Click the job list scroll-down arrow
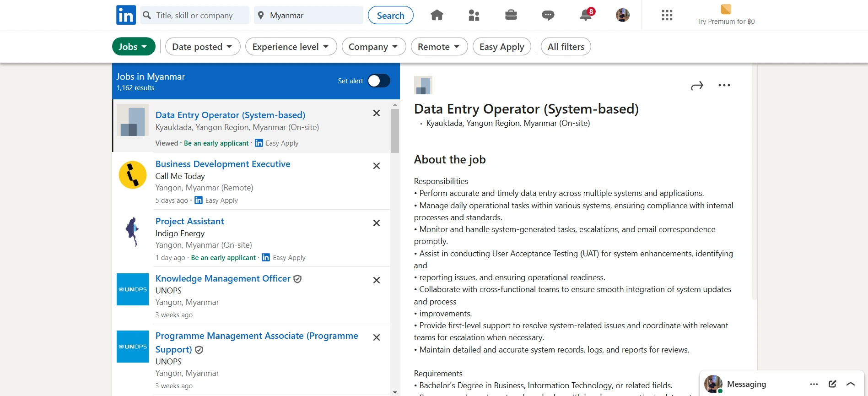The width and height of the screenshot is (868, 396). (395, 392)
